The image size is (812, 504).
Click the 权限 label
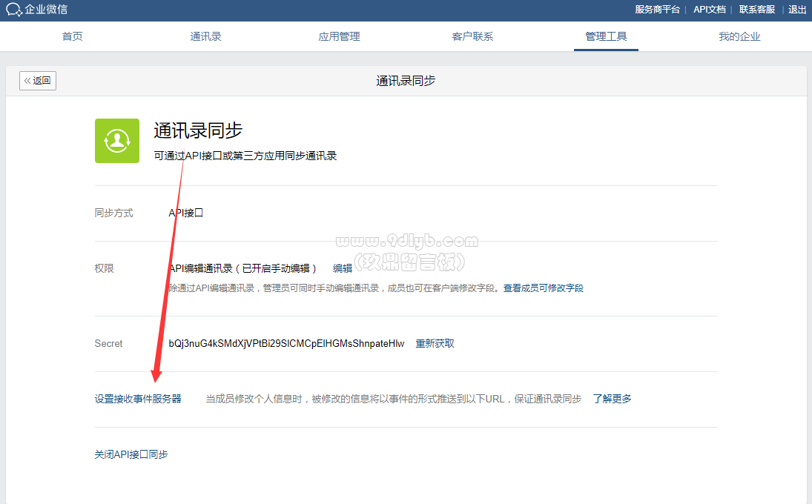point(104,268)
